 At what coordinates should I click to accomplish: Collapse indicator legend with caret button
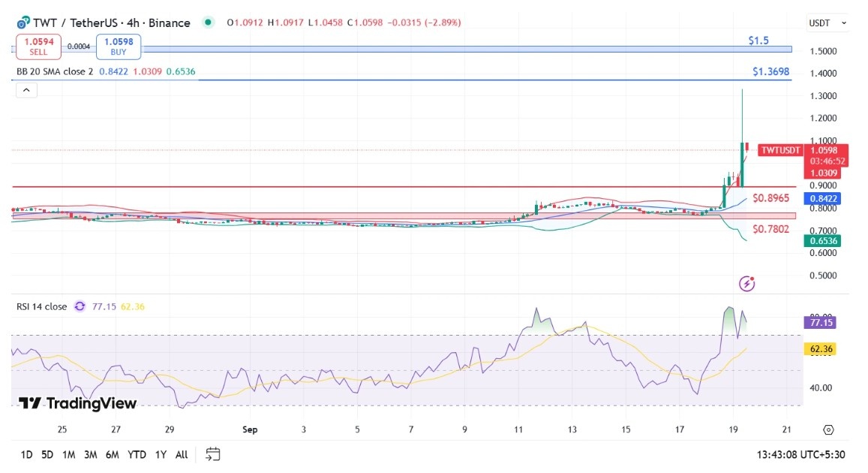26,90
